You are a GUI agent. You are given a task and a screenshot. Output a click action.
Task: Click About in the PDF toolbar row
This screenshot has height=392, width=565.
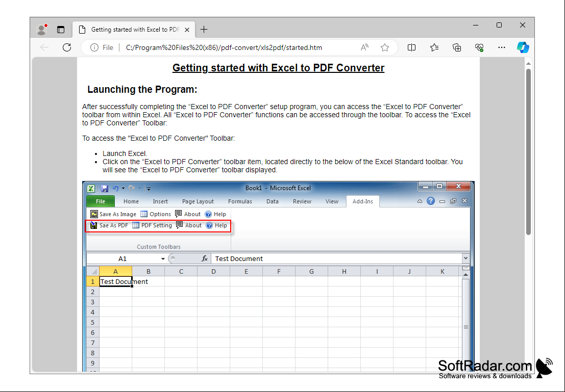tap(188, 225)
